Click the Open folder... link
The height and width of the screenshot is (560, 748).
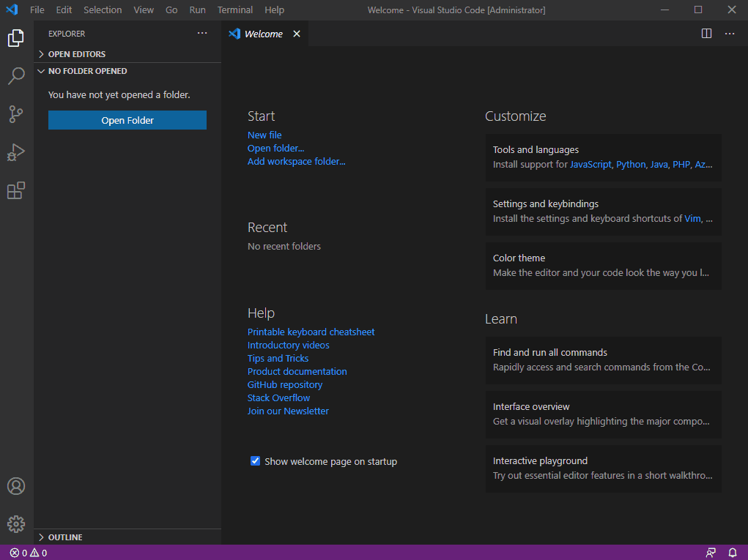pos(275,148)
